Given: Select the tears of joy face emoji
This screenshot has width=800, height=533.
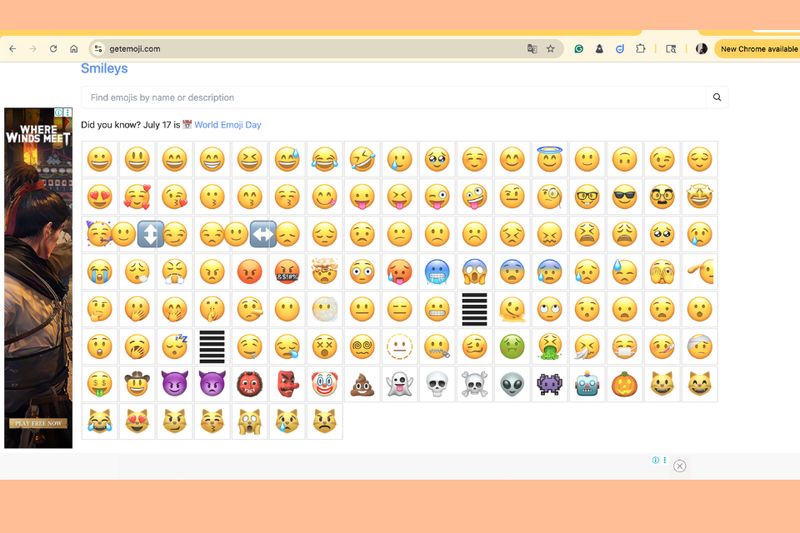Looking at the screenshot, I should point(324,159).
